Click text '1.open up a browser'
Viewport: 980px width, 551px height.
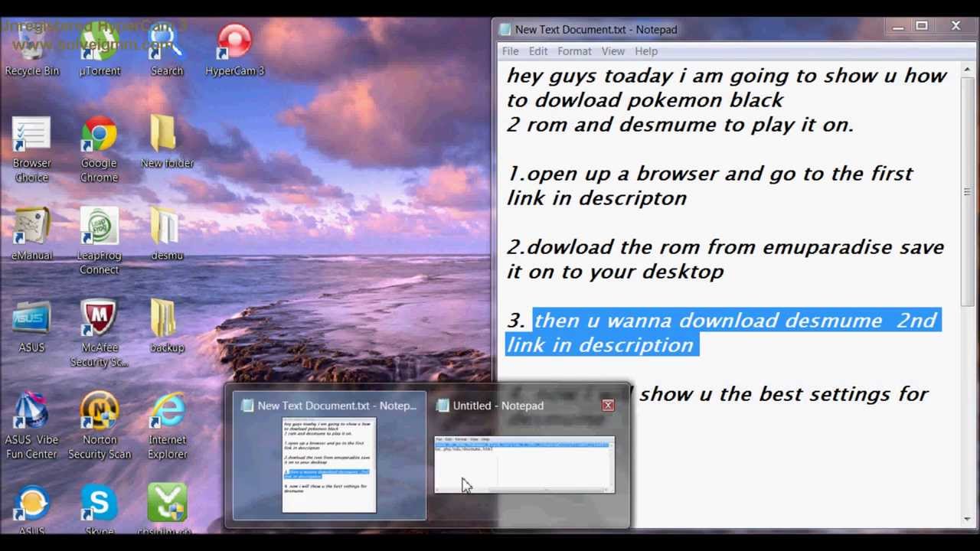(613, 174)
